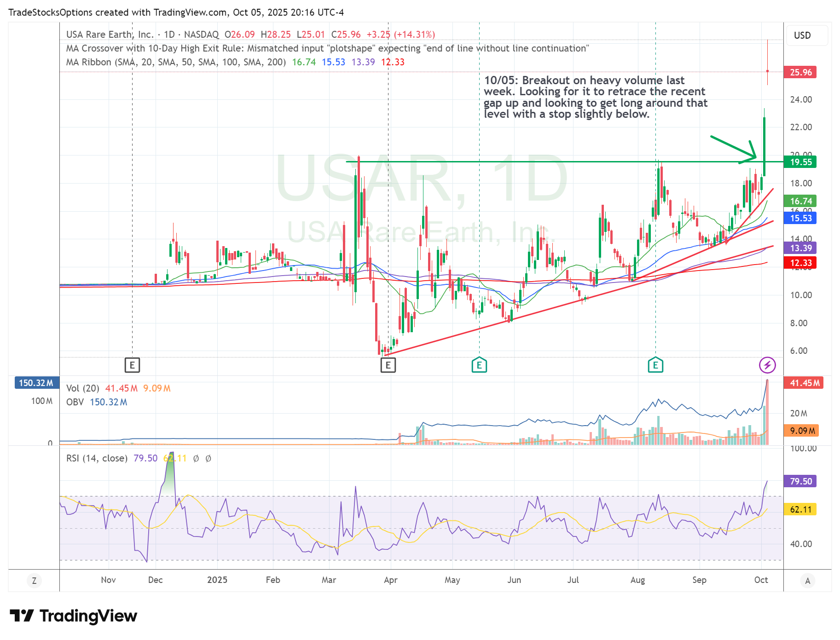Screen dimensions: 840x640
Task: Click the NASDAQ exchange label
Action: 201,35
